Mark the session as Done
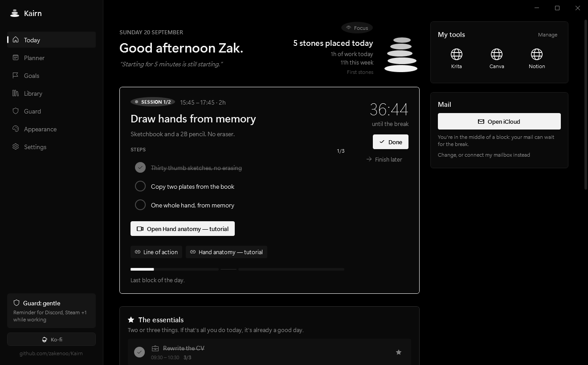The height and width of the screenshot is (365, 588). point(391,142)
